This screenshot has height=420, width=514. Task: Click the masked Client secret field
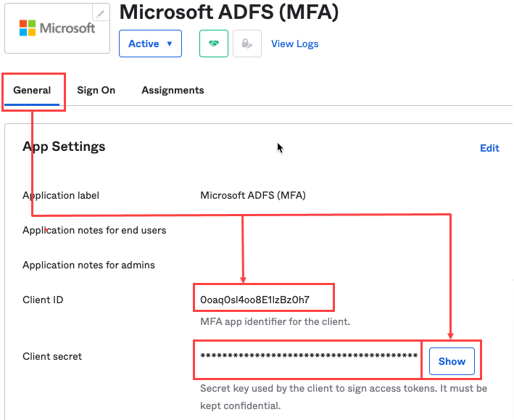click(x=308, y=356)
